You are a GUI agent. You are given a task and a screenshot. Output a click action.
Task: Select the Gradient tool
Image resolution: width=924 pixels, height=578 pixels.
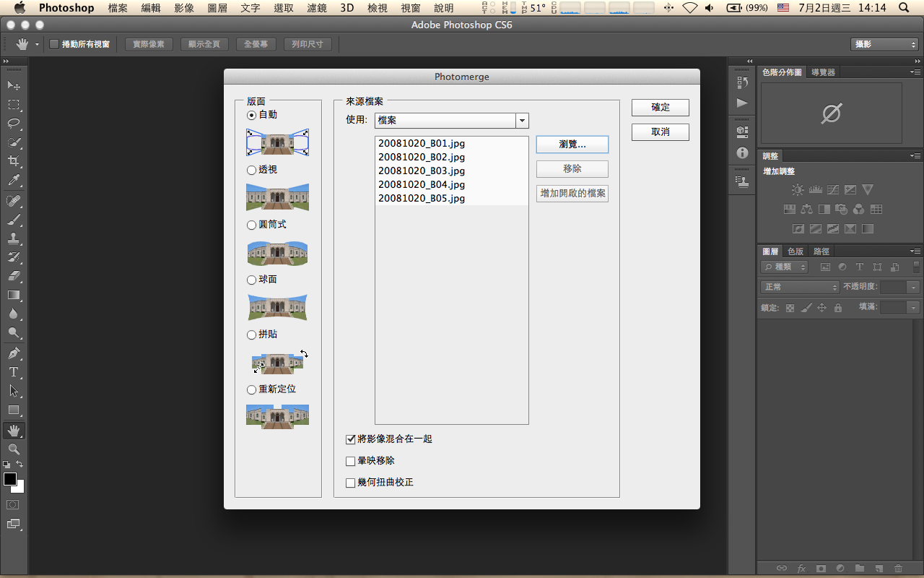(14, 295)
